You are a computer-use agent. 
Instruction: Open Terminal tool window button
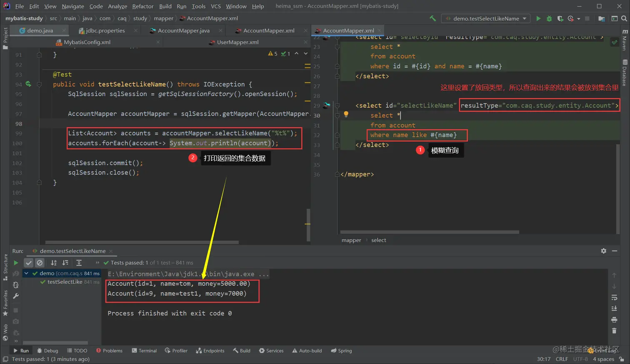pyautogui.click(x=144, y=351)
